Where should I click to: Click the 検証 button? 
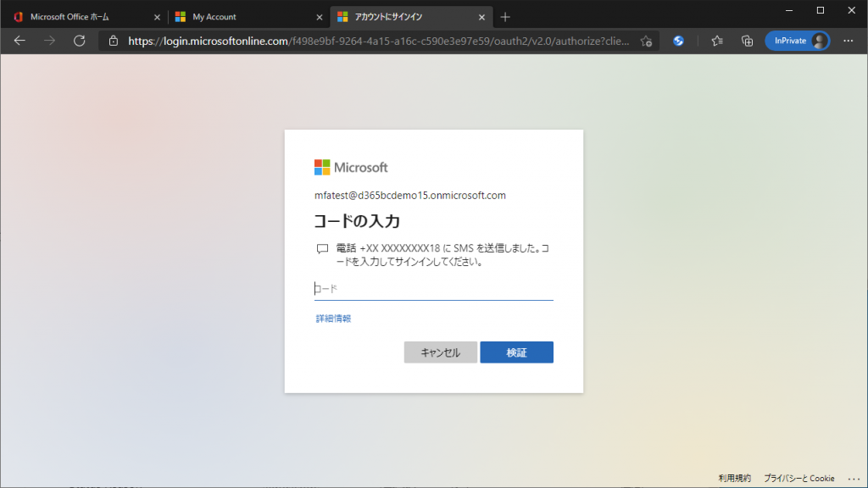(516, 352)
